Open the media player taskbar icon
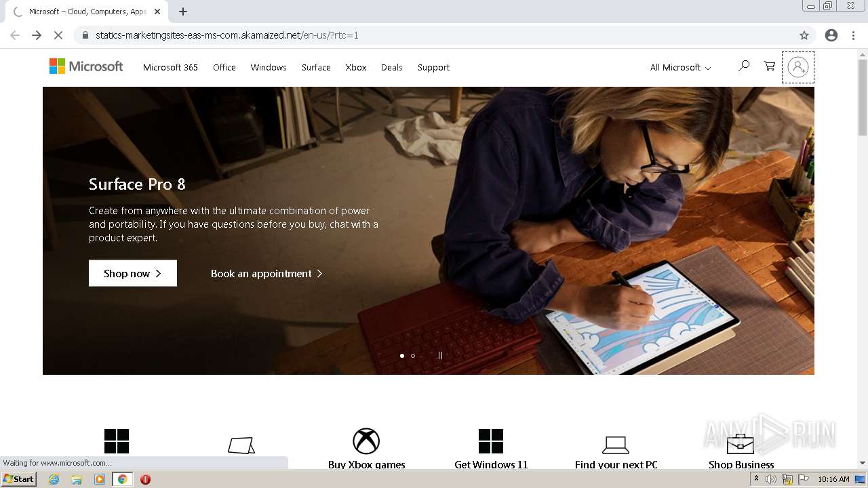 pos(100,479)
